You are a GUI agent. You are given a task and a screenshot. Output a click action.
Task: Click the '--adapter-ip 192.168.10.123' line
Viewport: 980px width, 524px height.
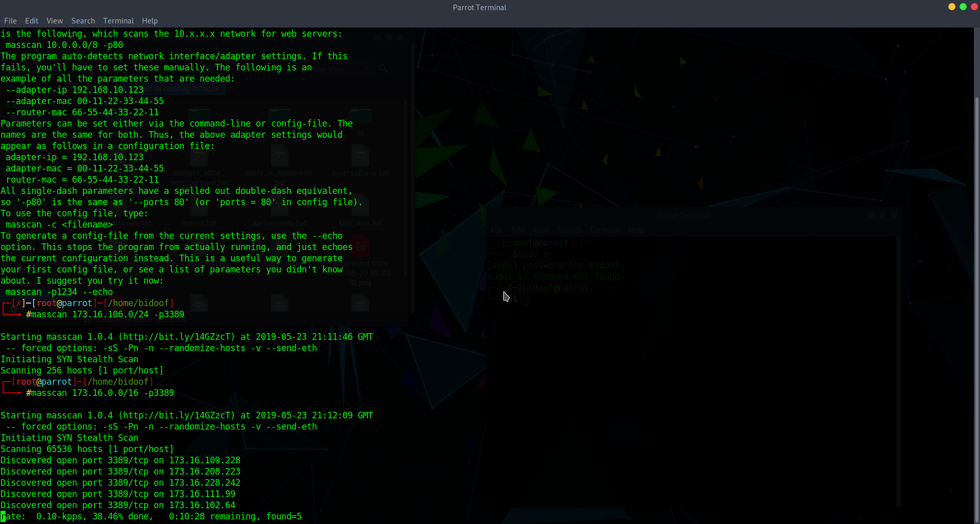tap(75, 90)
